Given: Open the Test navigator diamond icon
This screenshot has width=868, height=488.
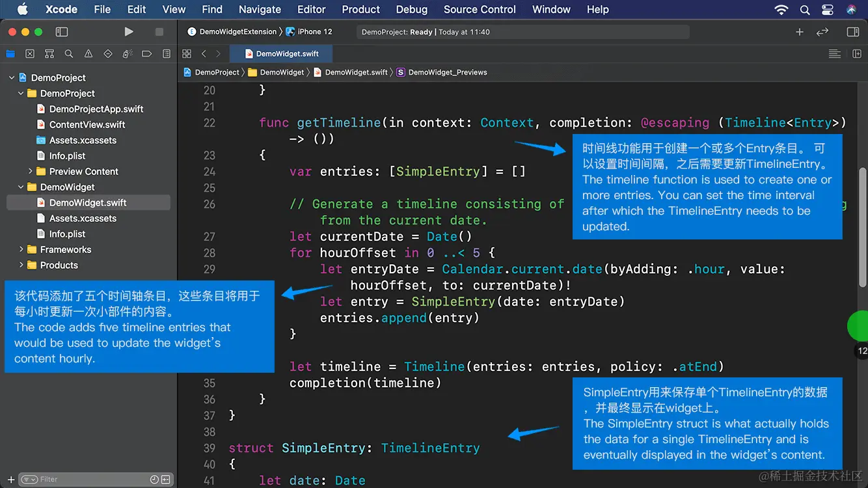Looking at the screenshot, I should tap(108, 54).
